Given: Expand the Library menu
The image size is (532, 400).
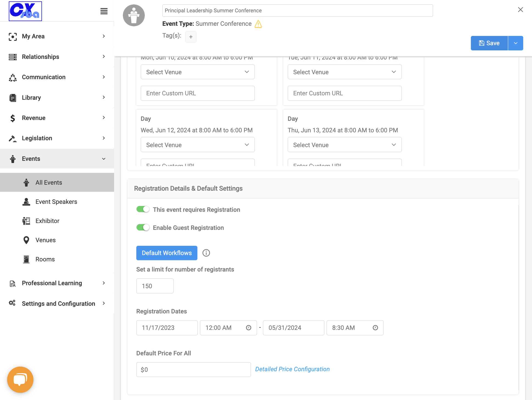Looking at the screenshot, I should click(x=57, y=98).
